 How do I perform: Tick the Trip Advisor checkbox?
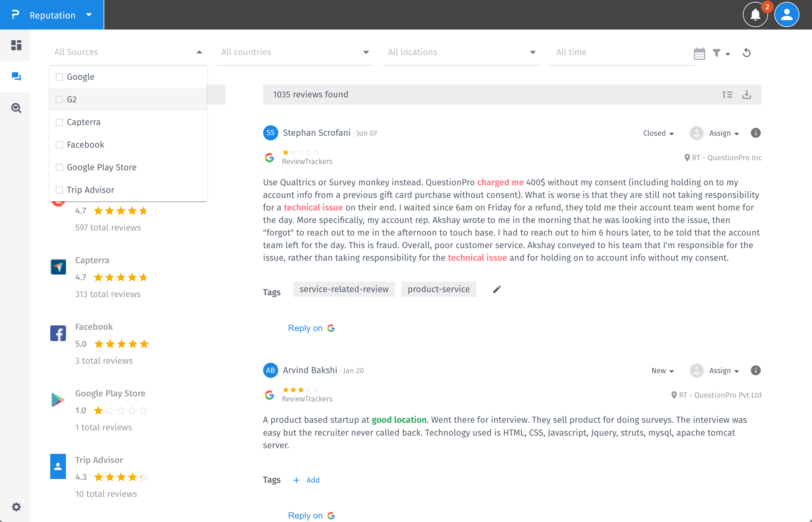click(x=59, y=190)
